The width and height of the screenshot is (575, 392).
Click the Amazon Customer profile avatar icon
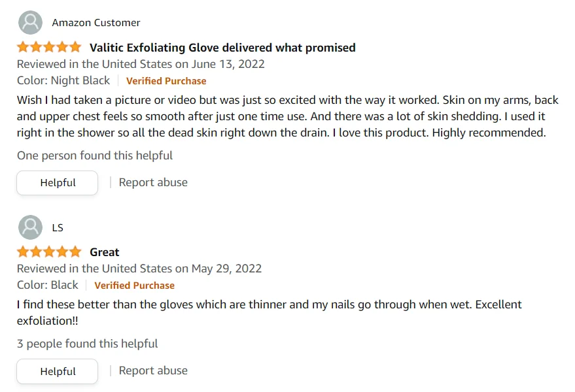[x=30, y=23]
